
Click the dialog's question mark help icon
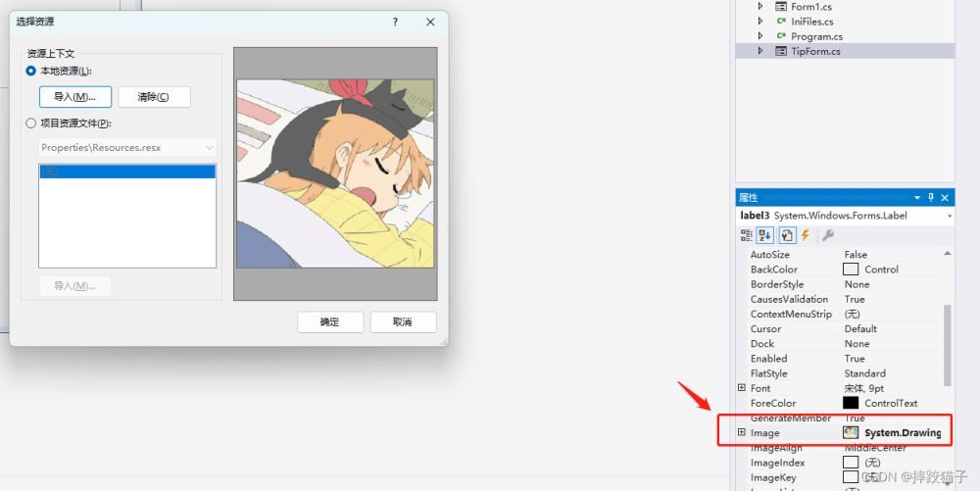click(395, 22)
